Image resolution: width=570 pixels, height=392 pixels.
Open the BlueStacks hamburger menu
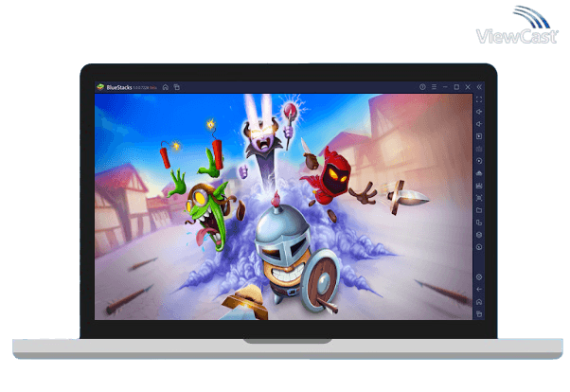pyautogui.click(x=434, y=87)
